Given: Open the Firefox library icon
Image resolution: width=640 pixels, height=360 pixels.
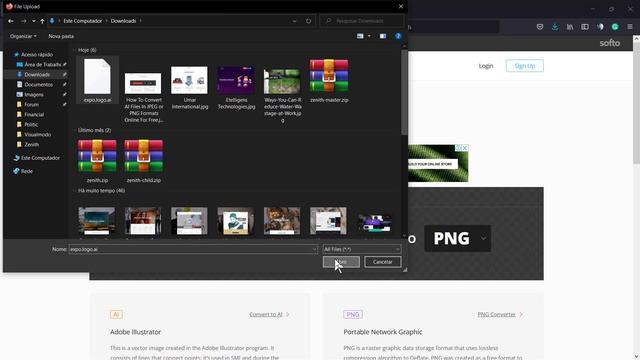Looking at the screenshot, I should click(570, 27).
